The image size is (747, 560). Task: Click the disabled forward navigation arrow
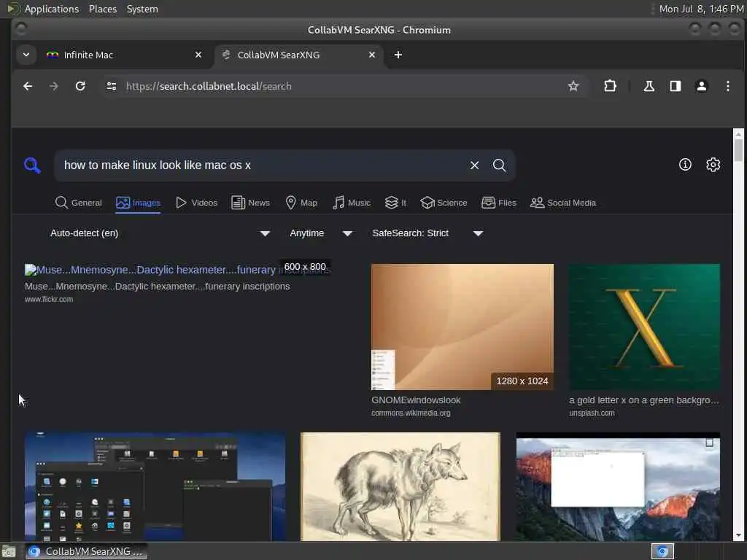pyautogui.click(x=54, y=86)
